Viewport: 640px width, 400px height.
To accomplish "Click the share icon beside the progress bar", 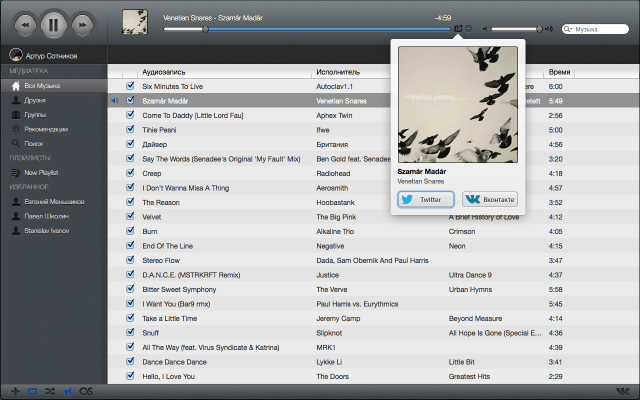I will point(458,29).
